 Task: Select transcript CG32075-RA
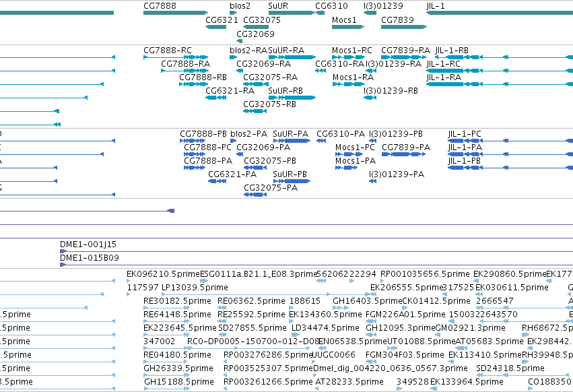[256, 84]
